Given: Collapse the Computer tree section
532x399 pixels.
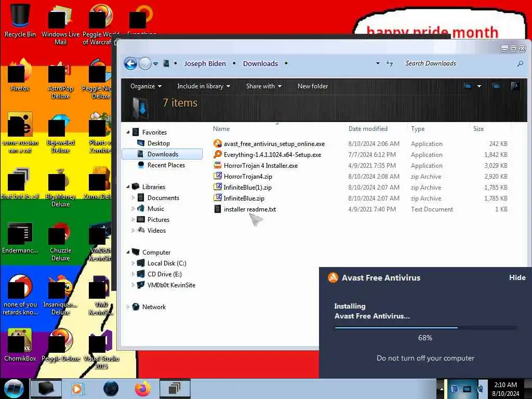Looking at the screenshot, I should pyautogui.click(x=128, y=252).
